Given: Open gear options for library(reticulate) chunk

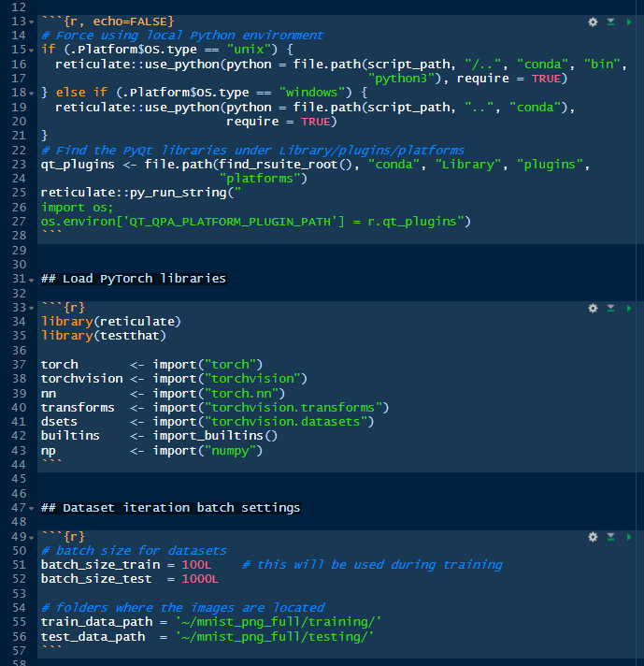Looking at the screenshot, I should point(593,308).
